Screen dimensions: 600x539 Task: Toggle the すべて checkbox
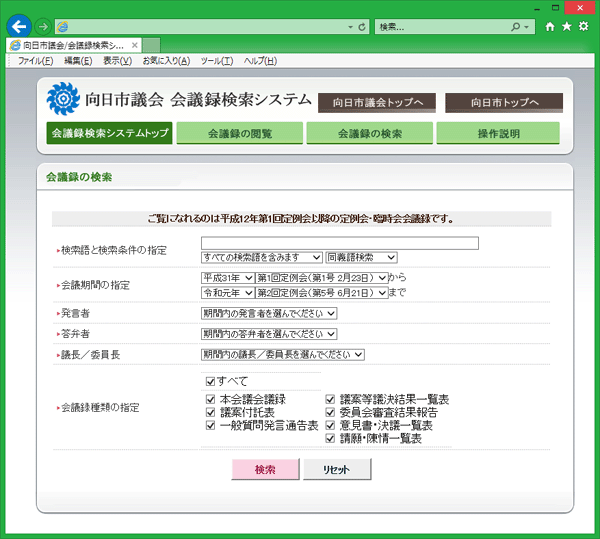tap(210, 381)
